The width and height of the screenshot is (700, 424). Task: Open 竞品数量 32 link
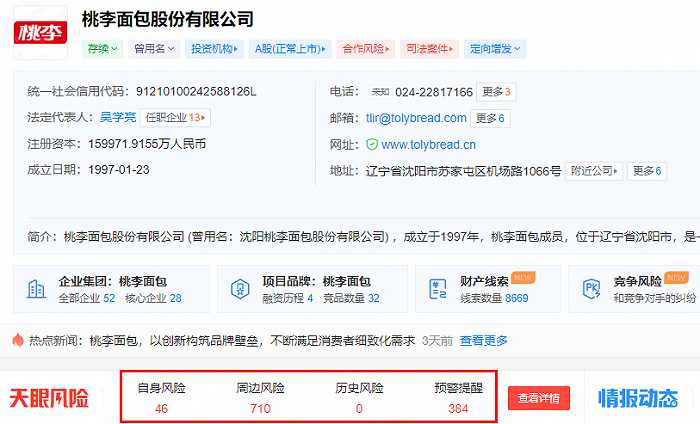(x=351, y=298)
